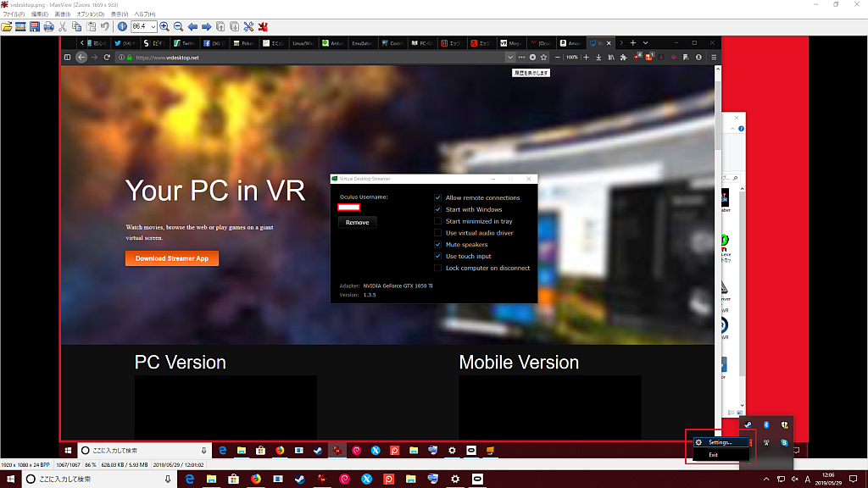The height and width of the screenshot is (488, 868).
Task: Click the status bar entry '1067/1067'
Action: tap(68, 465)
